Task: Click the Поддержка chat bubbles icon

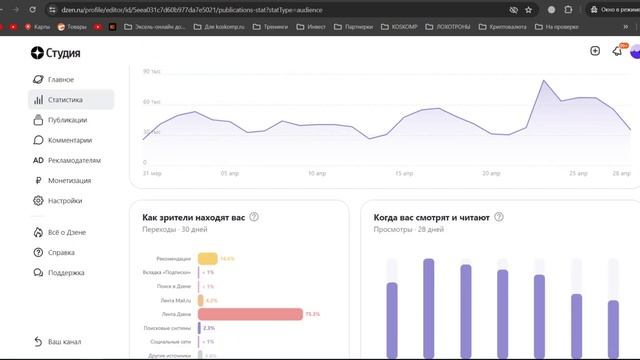Action: click(x=38, y=272)
